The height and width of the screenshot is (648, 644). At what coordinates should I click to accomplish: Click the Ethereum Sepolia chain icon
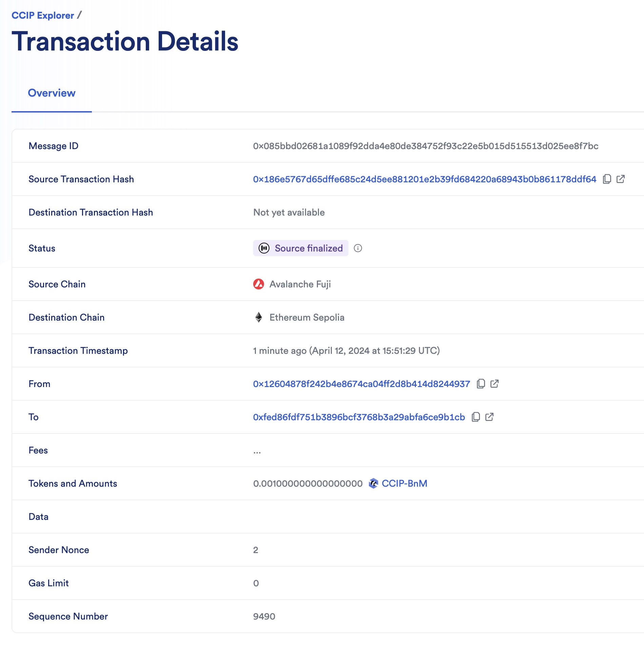pyautogui.click(x=258, y=317)
